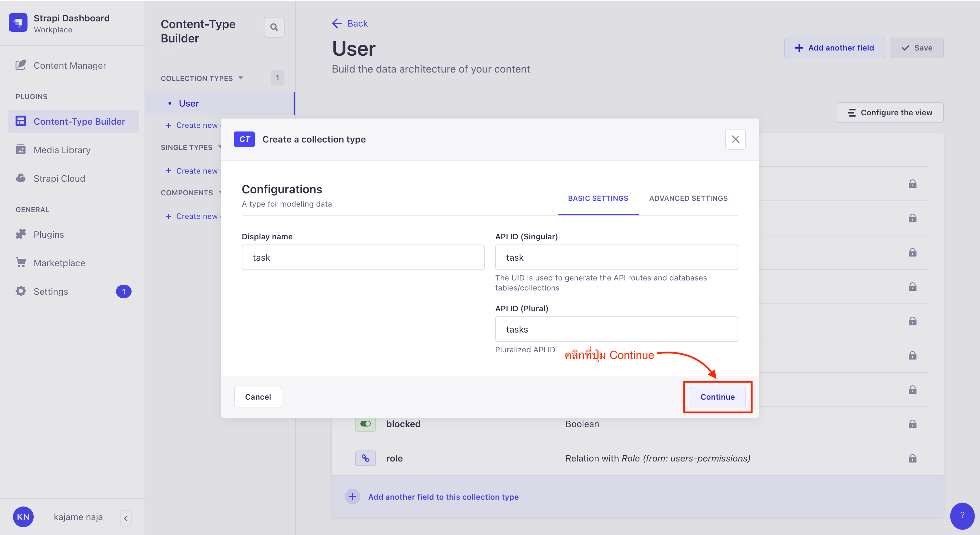
Task: Select the Basic Settings tab
Action: [598, 198]
